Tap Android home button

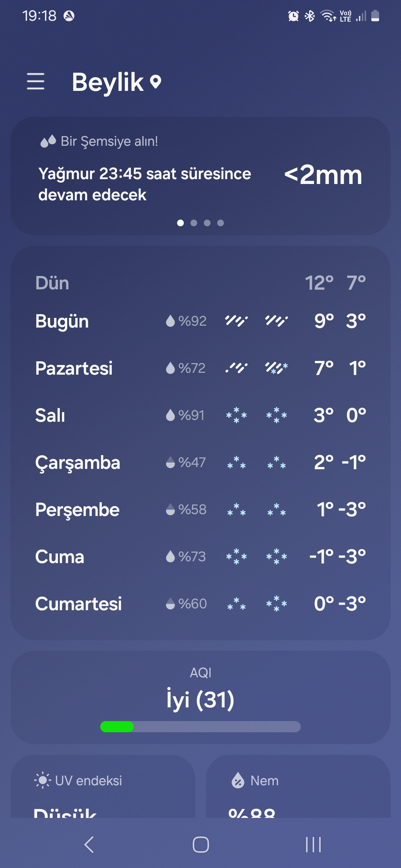point(201,845)
